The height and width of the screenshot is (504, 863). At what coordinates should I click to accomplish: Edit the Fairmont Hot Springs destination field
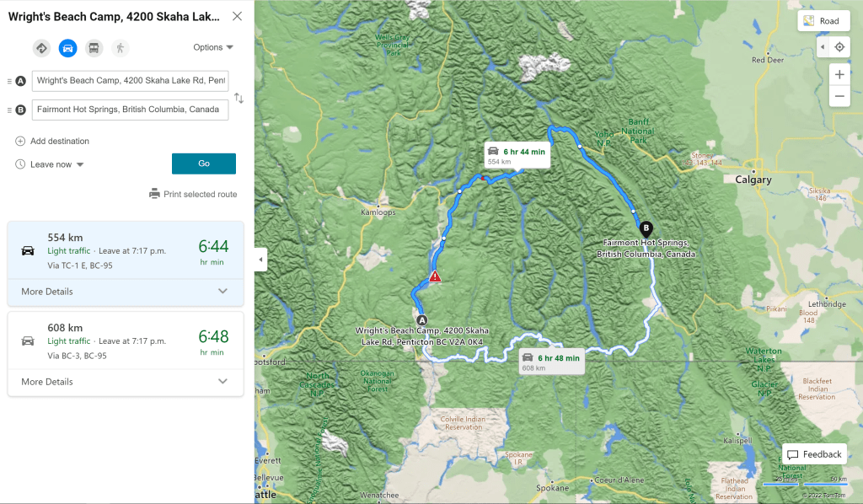130,110
